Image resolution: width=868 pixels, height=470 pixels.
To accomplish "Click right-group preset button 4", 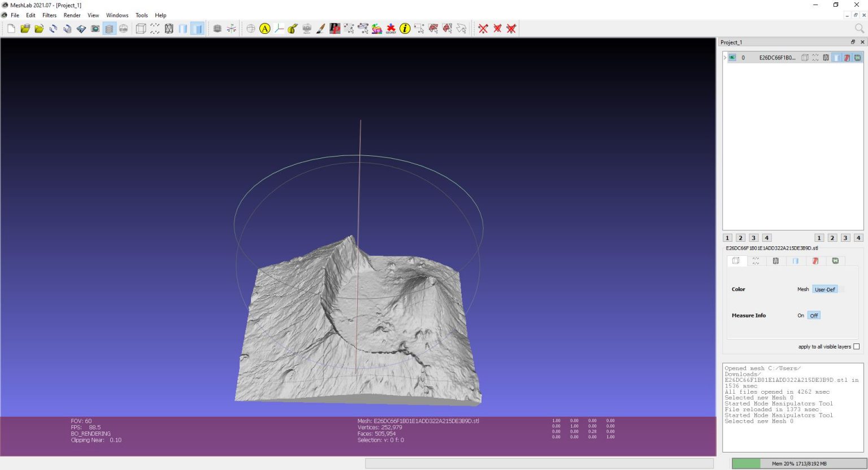I will point(858,238).
